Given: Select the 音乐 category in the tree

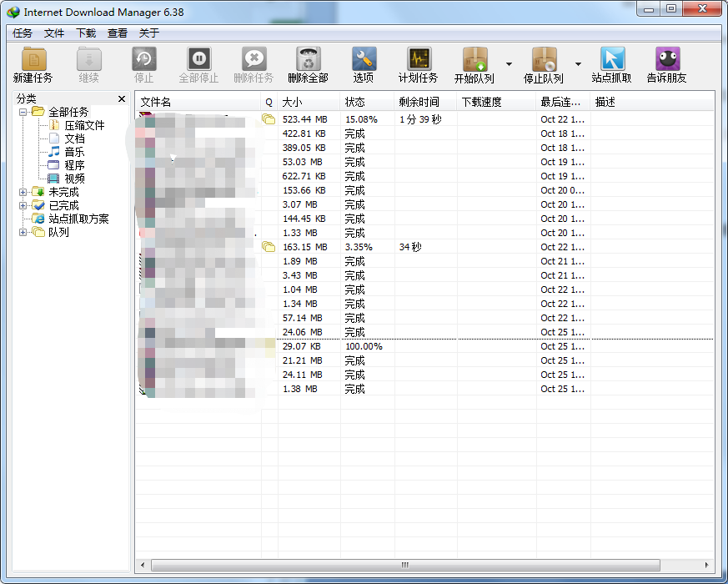Looking at the screenshot, I should 74,152.
